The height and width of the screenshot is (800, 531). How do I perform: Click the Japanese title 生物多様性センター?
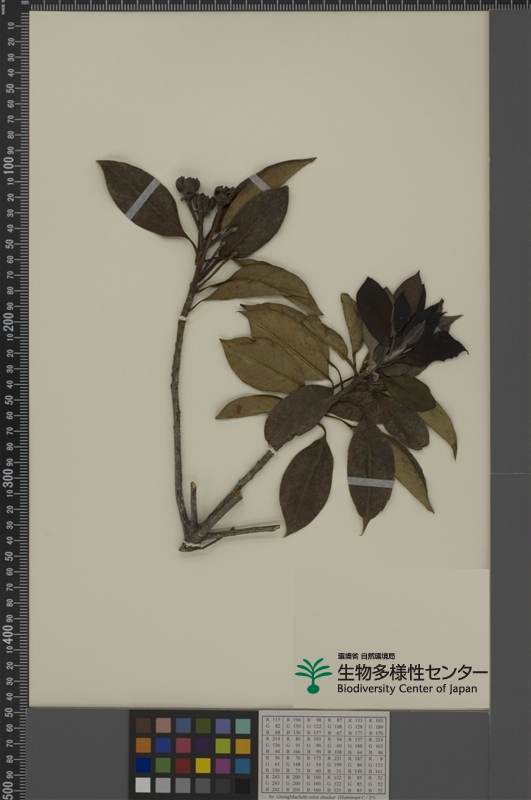[412, 672]
